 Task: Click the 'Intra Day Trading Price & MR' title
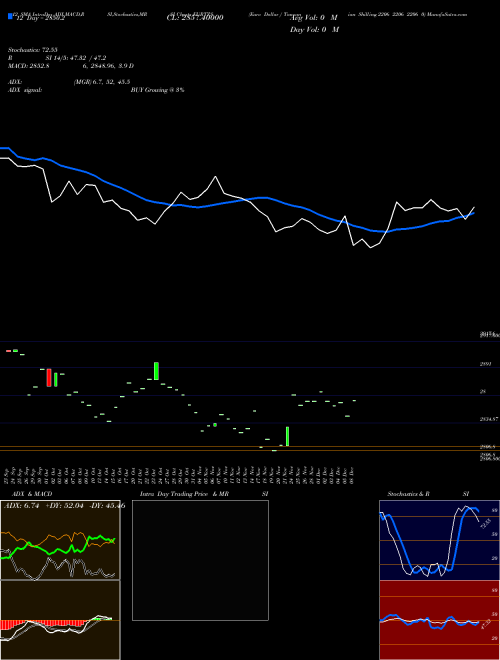tap(184, 494)
